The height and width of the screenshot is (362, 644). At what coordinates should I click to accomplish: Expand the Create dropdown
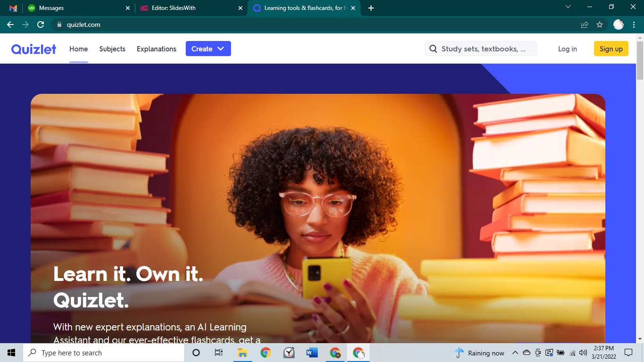pos(208,49)
